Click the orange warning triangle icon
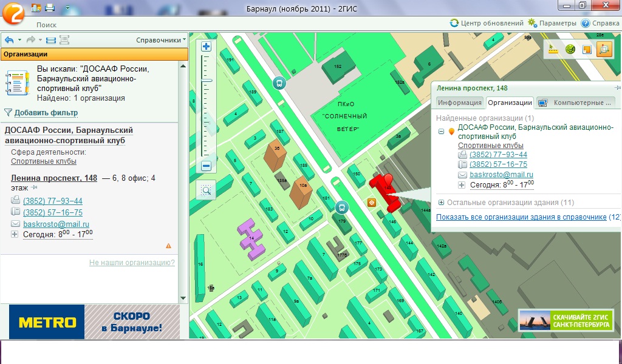This screenshot has width=622, height=364. pyautogui.click(x=169, y=246)
